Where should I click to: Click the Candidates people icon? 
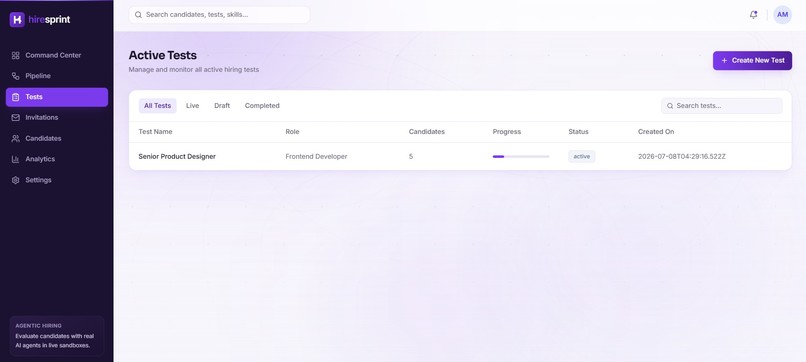[15, 138]
